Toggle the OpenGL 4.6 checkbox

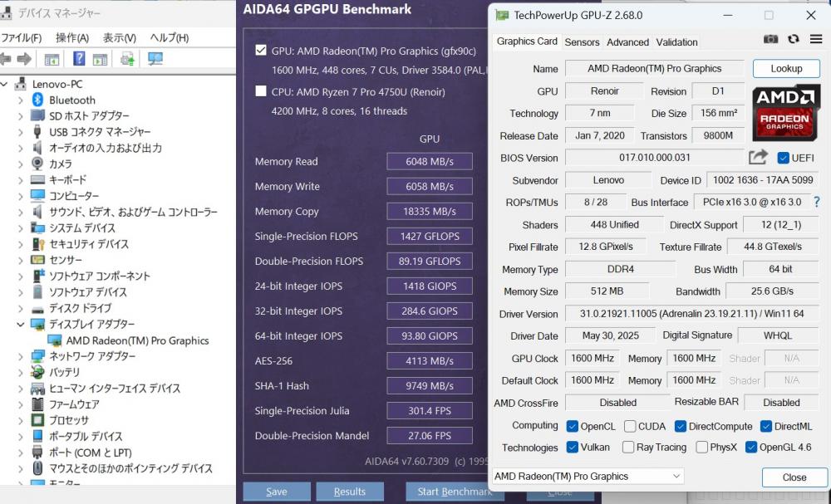click(751, 448)
